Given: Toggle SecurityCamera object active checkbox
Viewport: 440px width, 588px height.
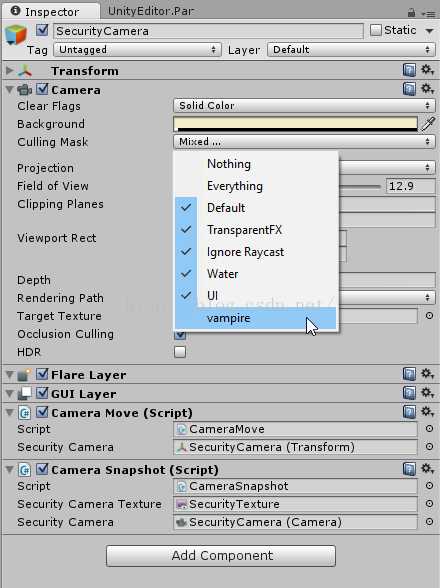Looking at the screenshot, I should tap(42, 30).
